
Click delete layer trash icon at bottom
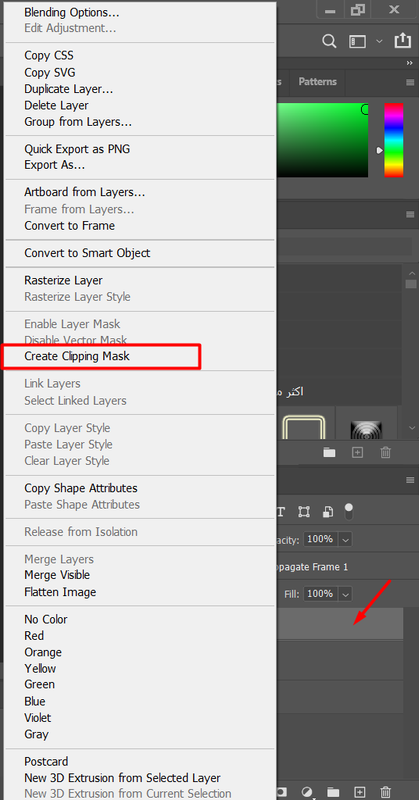point(386,791)
